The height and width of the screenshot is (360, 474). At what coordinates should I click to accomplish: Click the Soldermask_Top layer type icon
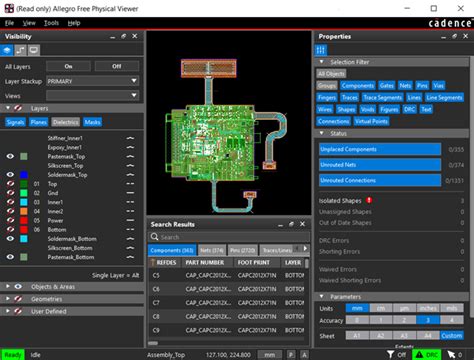click(x=130, y=175)
